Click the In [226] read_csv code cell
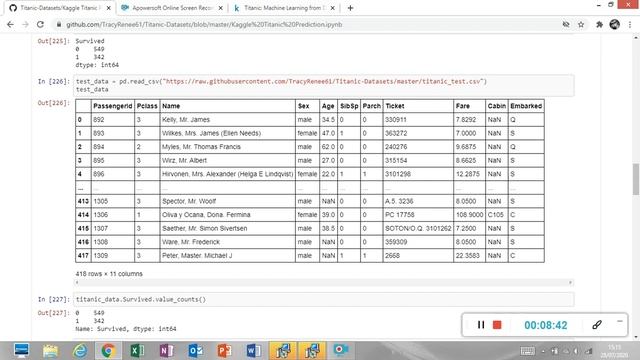This screenshot has width=640, height=360. pyautogui.click(x=324, y=85)
